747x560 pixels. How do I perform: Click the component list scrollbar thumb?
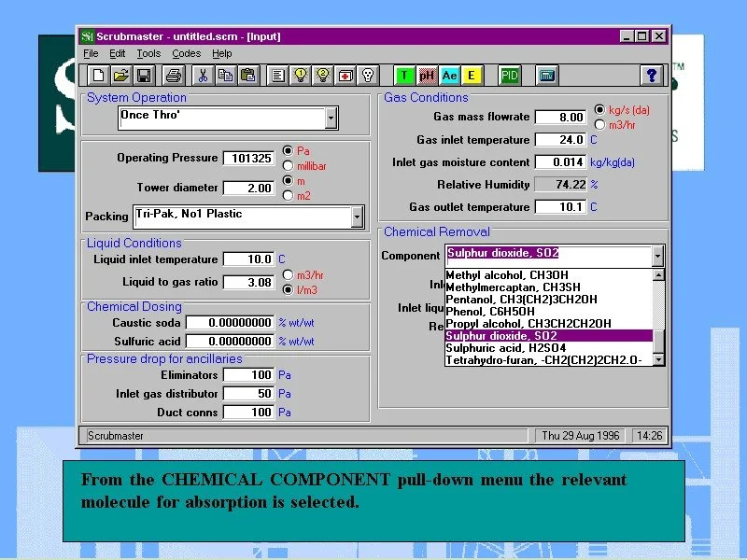click(x=658, y=342)
